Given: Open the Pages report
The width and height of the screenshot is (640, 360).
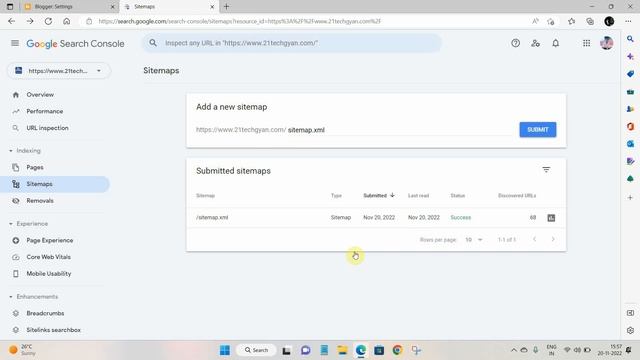Looking at the screenshot, I should point(35,167).
